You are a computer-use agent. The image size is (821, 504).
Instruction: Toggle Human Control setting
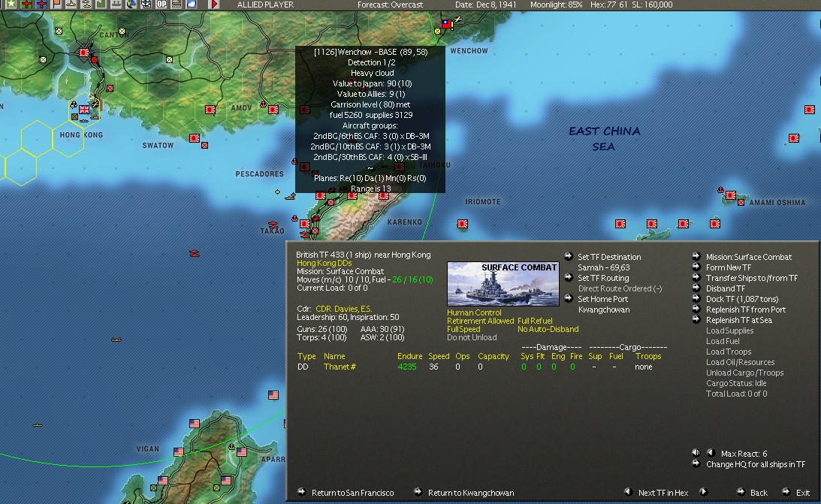pyautogui.click(x=474, y=312)
